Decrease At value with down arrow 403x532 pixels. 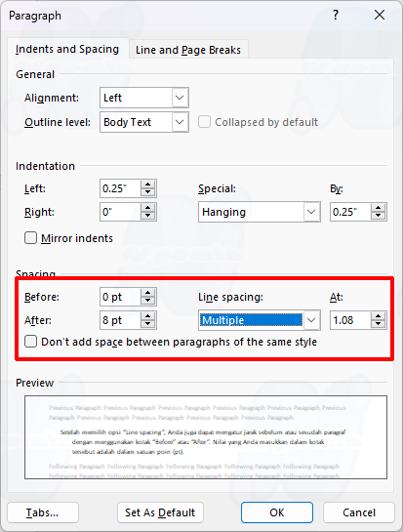pos(379,324)
